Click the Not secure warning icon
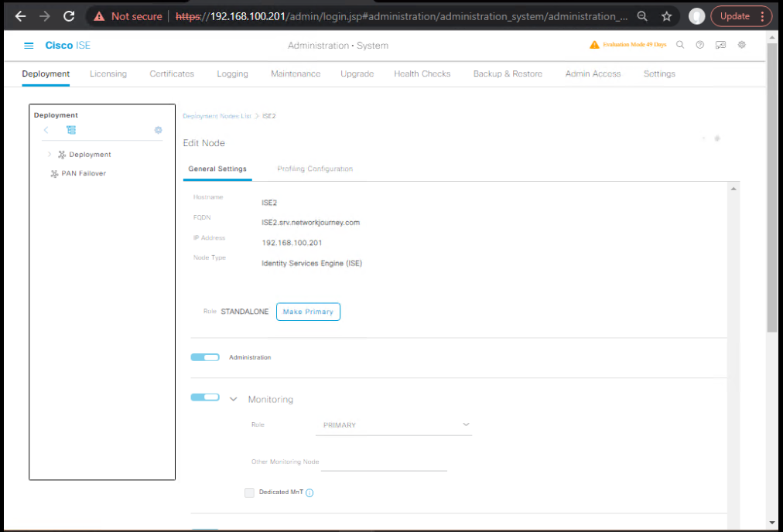The height and width of the screenshot is (532, 783). click(x=99, y=16)
